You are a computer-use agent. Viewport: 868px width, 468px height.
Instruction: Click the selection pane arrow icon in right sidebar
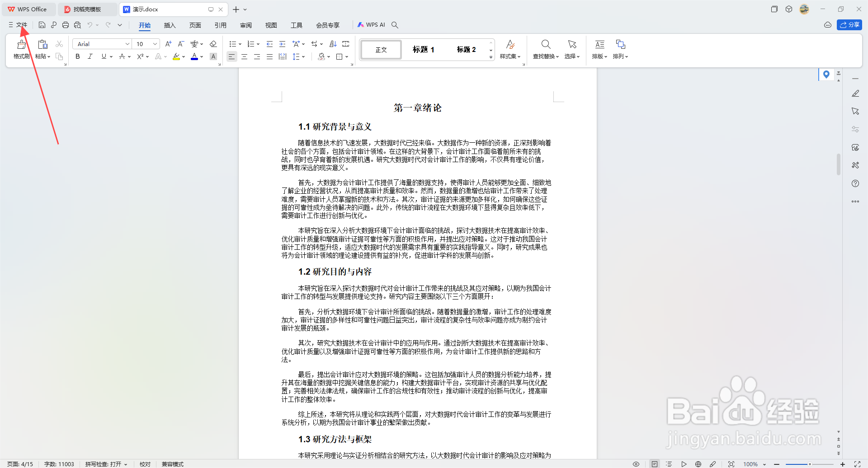click(855, 111)
